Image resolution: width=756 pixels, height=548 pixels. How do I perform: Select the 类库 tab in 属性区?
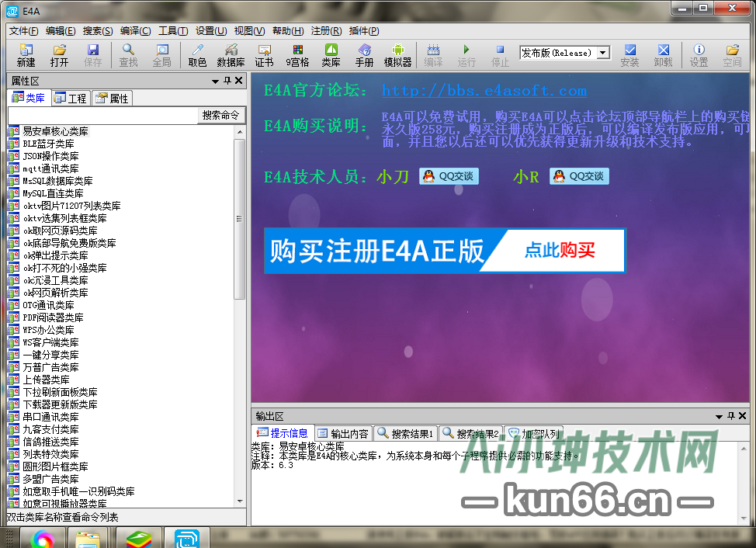point(29,98)
